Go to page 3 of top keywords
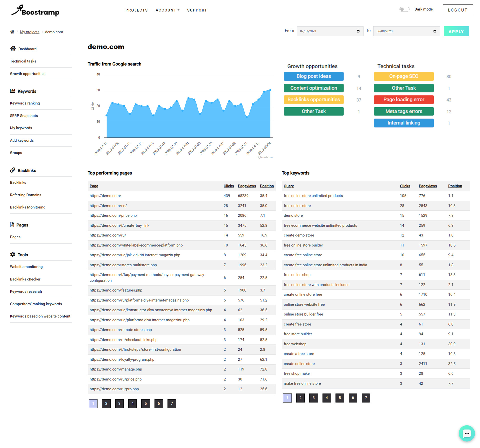This screenshot has width=480, height=448. point(313,398)
